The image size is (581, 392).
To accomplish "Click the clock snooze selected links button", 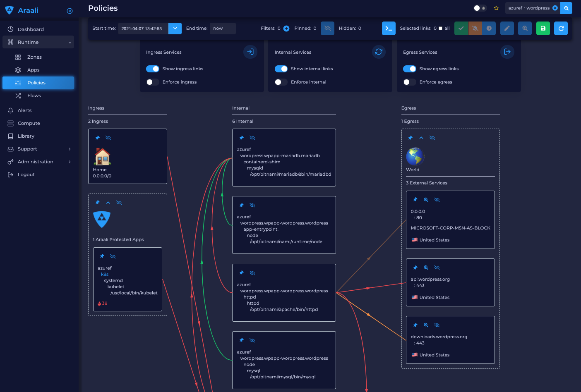I will (489, 29).
